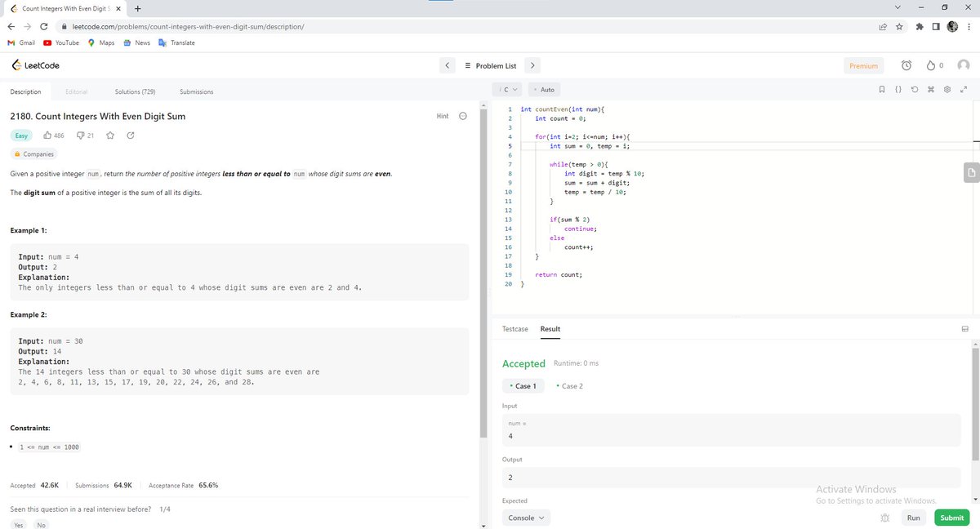Reload the page in browser
Viewport: 980px width, 529px height.
[43, 26]
